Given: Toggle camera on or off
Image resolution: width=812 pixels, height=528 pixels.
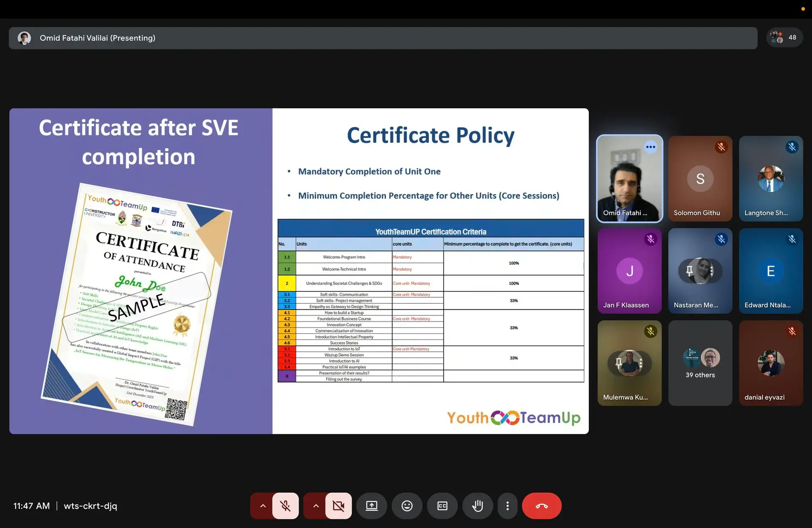Looking at the screenshot, I should 338,506.
